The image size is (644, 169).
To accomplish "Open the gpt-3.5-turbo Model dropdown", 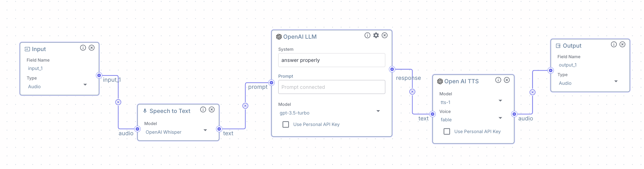I will click(x=330, y=113).
